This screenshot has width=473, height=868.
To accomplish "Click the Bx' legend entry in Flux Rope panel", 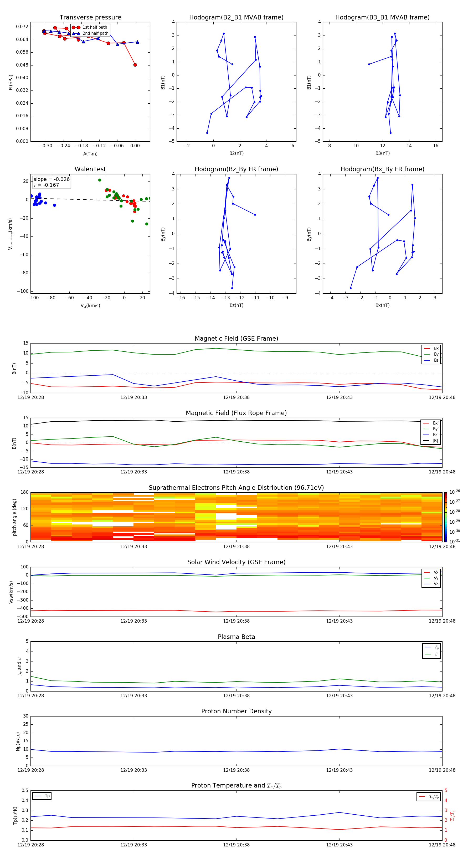I will [431, 423].
